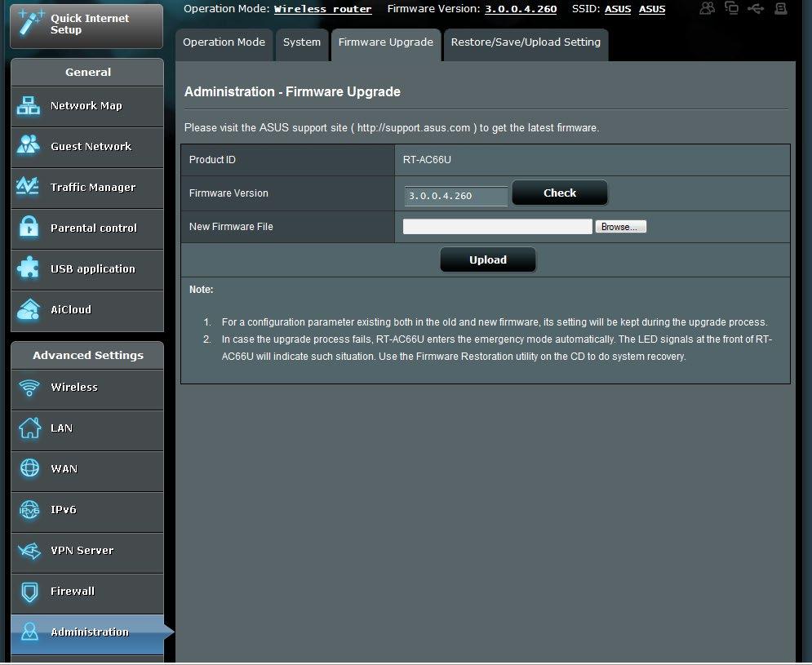This screenshot has width=812, height=665.
Task: Go to the AiCloud page
Action: point(87,311)
